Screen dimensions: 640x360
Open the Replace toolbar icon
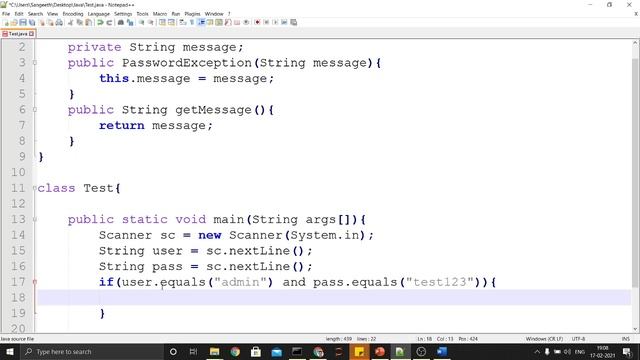(130, 22)
